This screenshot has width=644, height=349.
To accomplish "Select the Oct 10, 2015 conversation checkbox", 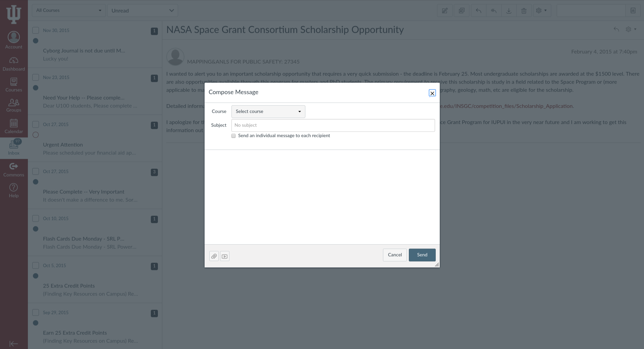I will [x=36, y=218].
